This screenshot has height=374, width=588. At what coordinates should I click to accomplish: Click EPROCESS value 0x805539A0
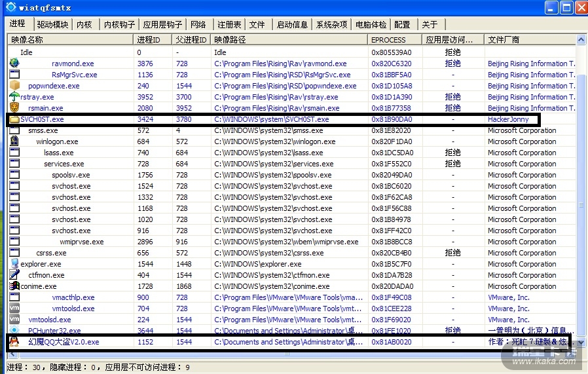point(392,52)
